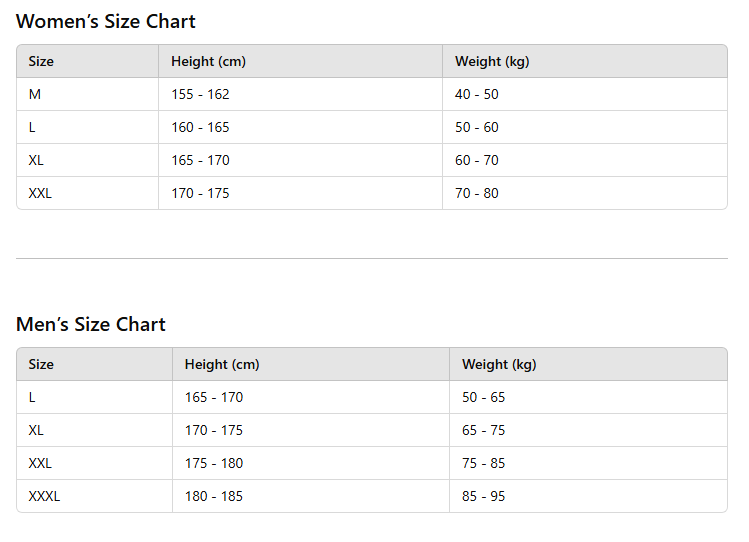Click the women's XXL size cell
749x542 pixels.
pyautogui.click(x=40, y=193)
